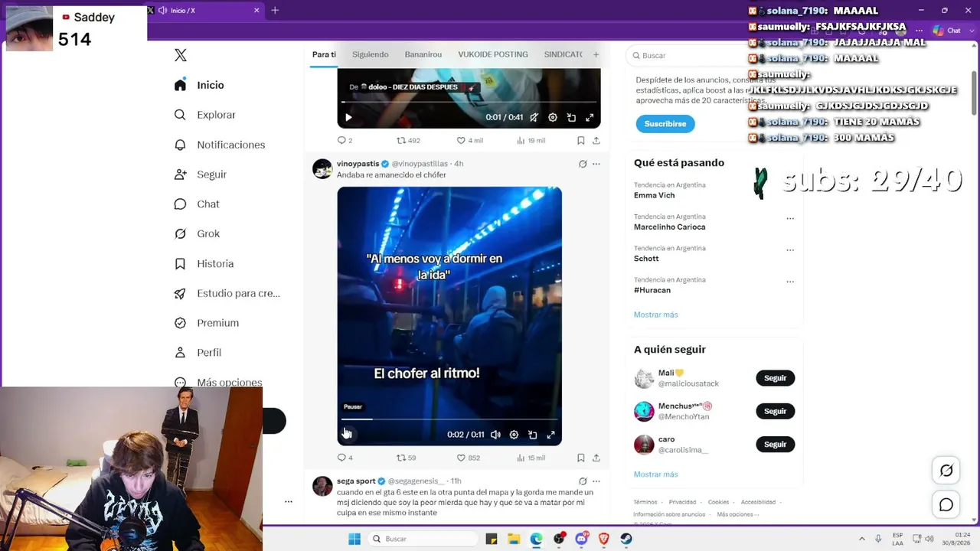Follow Menchus with the Seguir button
980x551 pixels.
click(x=776, y=411)
